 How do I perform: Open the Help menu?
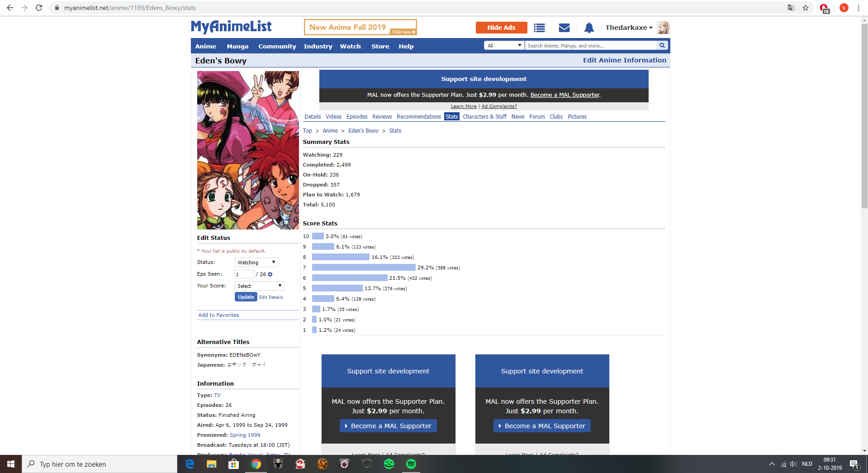406,46
